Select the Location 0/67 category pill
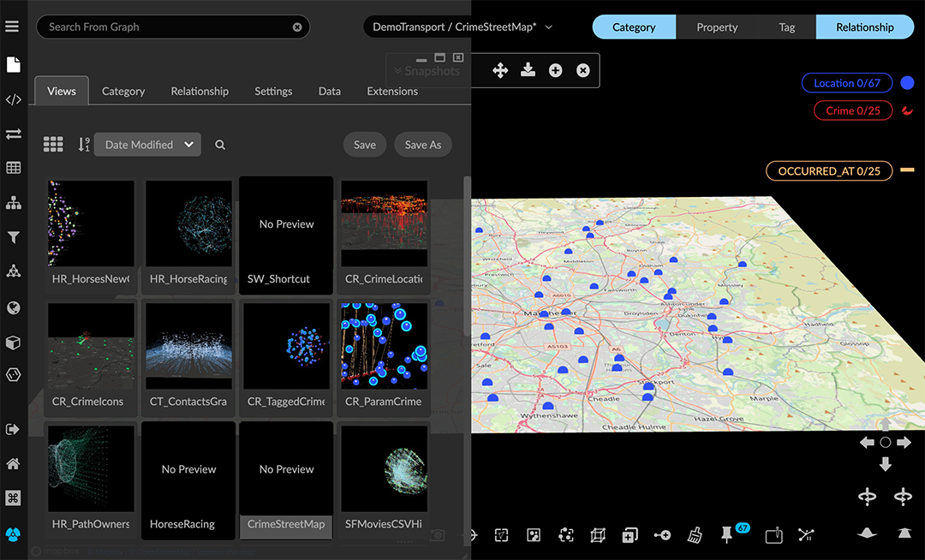The image size is (925, 560). coord(847,83)
